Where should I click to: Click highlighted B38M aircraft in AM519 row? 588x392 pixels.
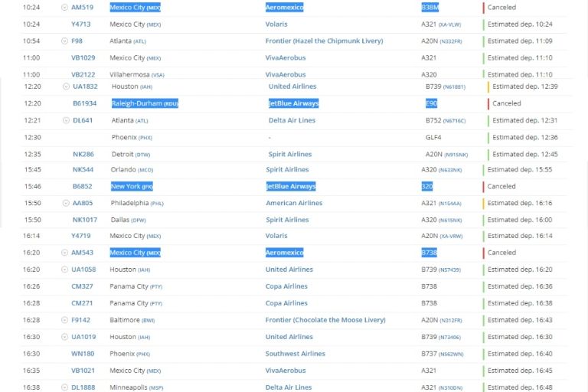pos(430,7)
